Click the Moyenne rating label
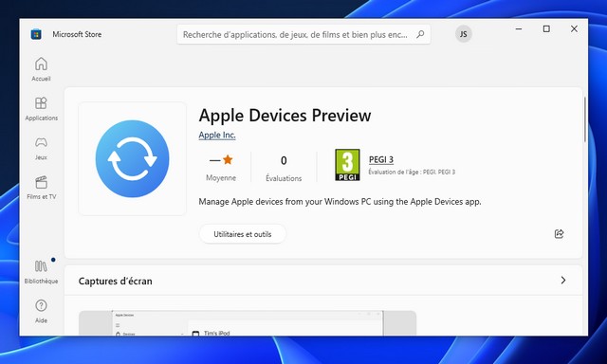607x364 pixels. pos(221,178)
